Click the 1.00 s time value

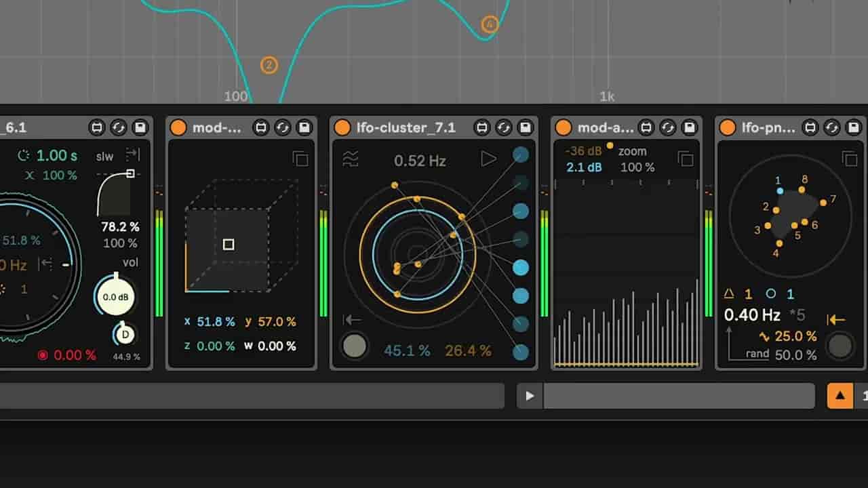(x=57, y=155)
